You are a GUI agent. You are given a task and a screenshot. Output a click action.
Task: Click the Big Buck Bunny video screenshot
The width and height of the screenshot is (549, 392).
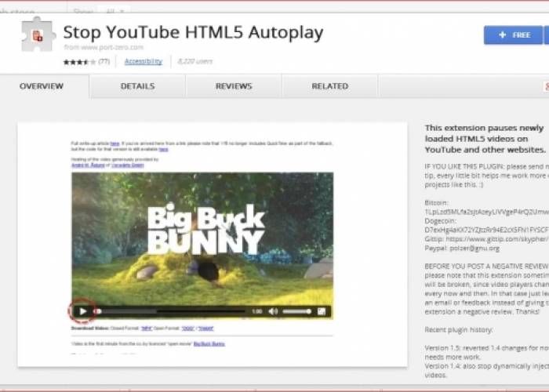point(202,245)
